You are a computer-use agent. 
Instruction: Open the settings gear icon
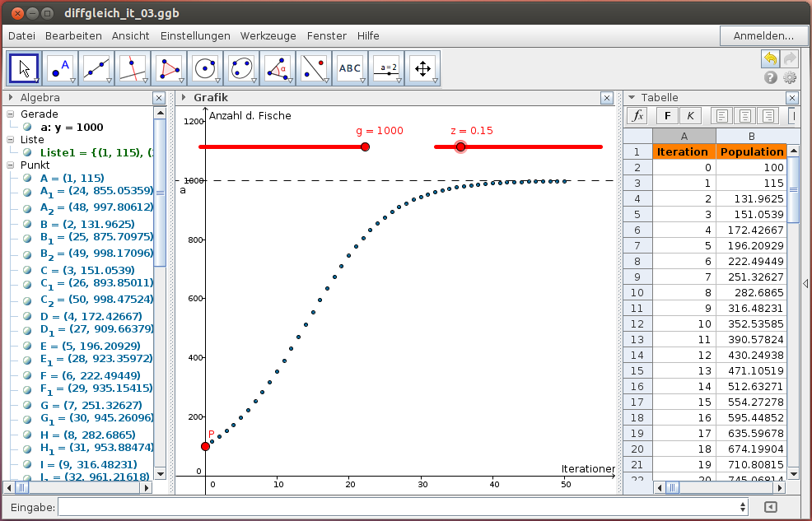pos(790,77)
